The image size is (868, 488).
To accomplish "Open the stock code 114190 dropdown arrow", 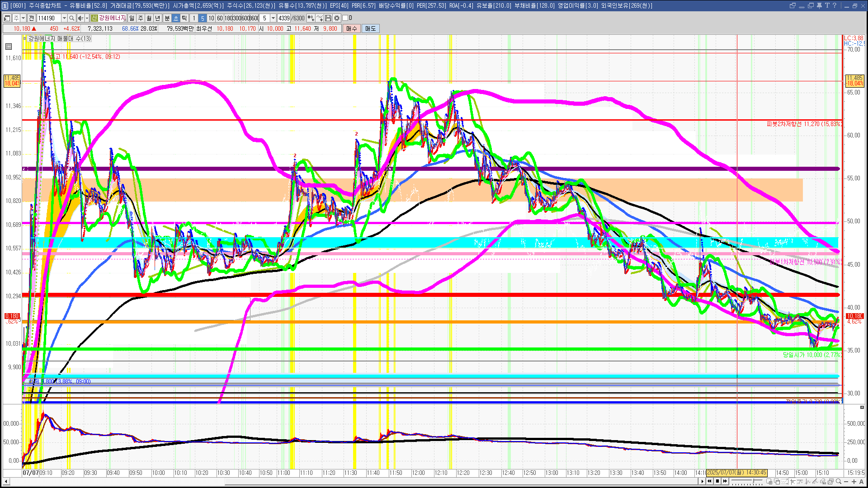I will coord(64,18).
